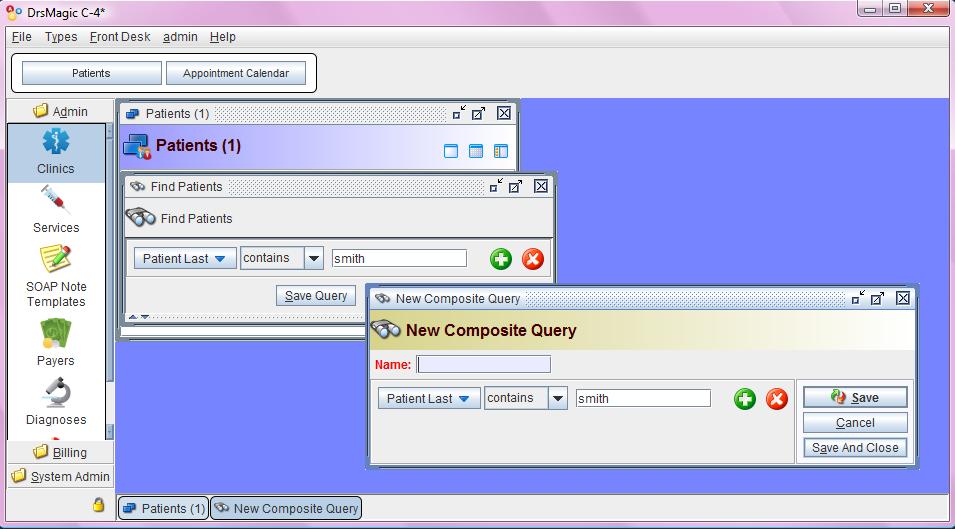The height and width of the screenshot is (529, 955).
Task: Expand the Admin sidebar group
Action: tap(60, 111)
